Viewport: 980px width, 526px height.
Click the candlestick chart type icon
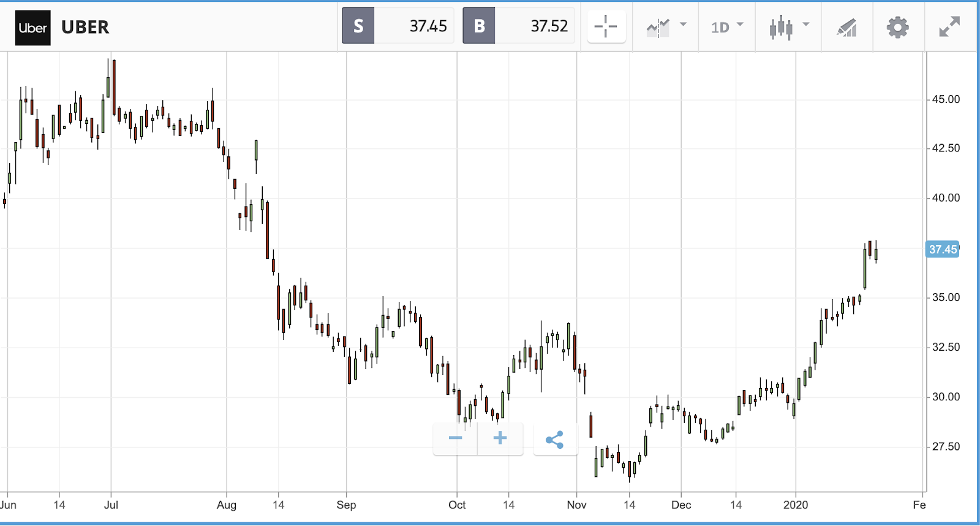[x=781, y=28]
